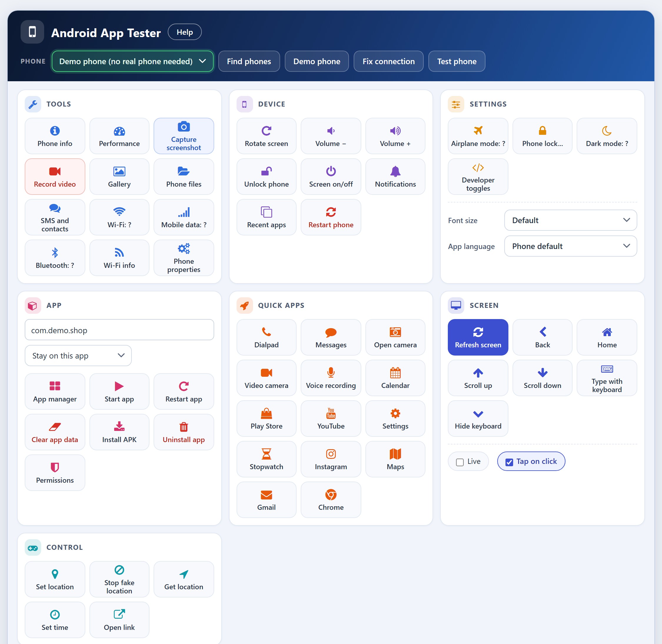Screen dimensions: 662x644
Task: Click Test phone button
Action: tap(456, 61)
